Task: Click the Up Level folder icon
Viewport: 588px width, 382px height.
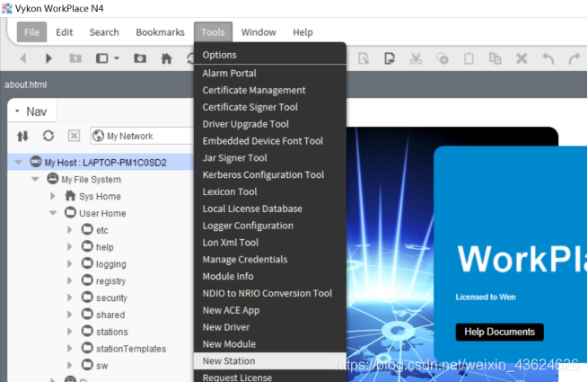Action: tap(75, 58)
